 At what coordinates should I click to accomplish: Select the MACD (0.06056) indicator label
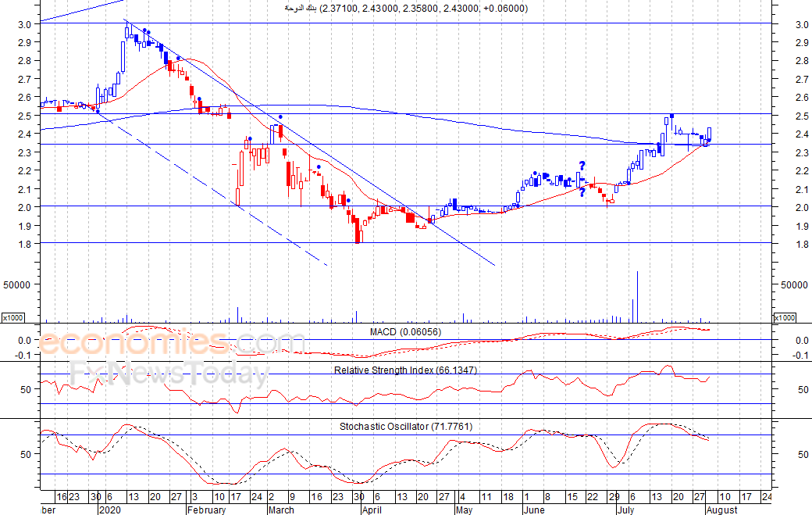(x=406, y=332)
